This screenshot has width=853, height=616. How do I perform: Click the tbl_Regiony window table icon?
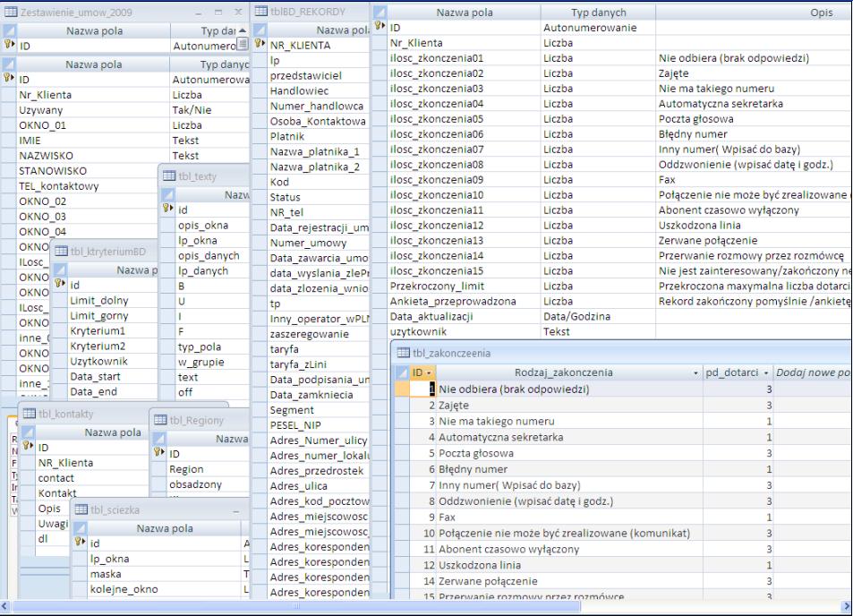tap(160, 420)
